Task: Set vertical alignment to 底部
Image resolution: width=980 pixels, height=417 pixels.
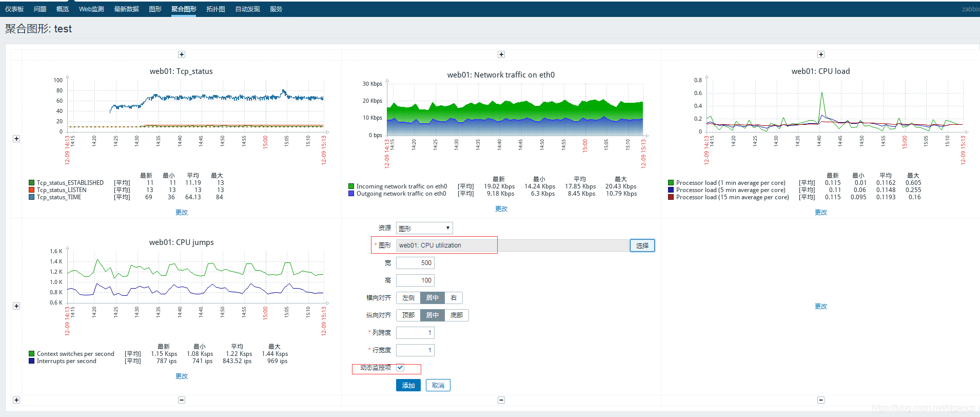Action: pyautogui.click(x=457, y=315)
